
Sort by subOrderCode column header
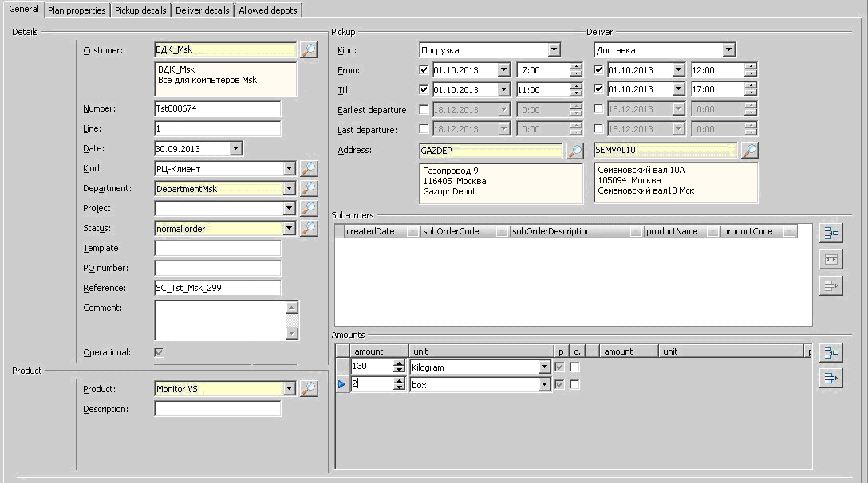(x=464, y=231)
